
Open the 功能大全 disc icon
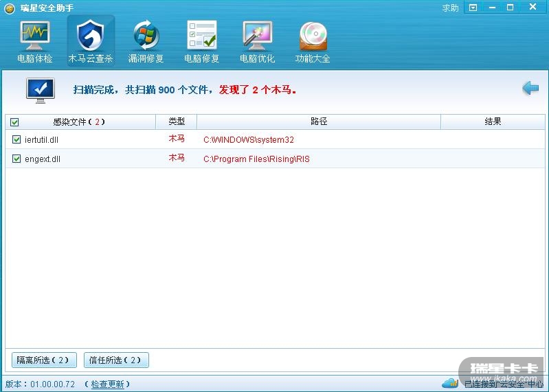(x=313, y=36)
